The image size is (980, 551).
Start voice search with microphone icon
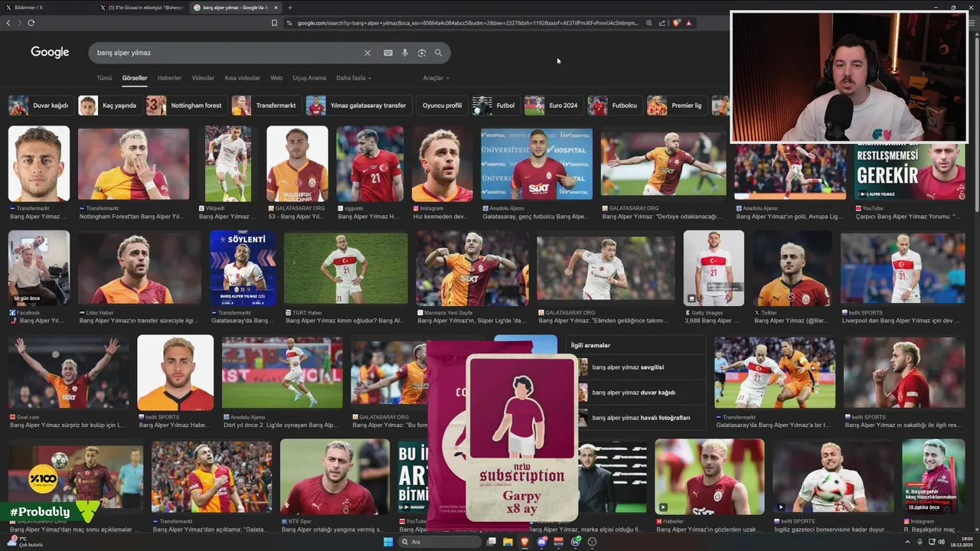(x=405, y=53)
